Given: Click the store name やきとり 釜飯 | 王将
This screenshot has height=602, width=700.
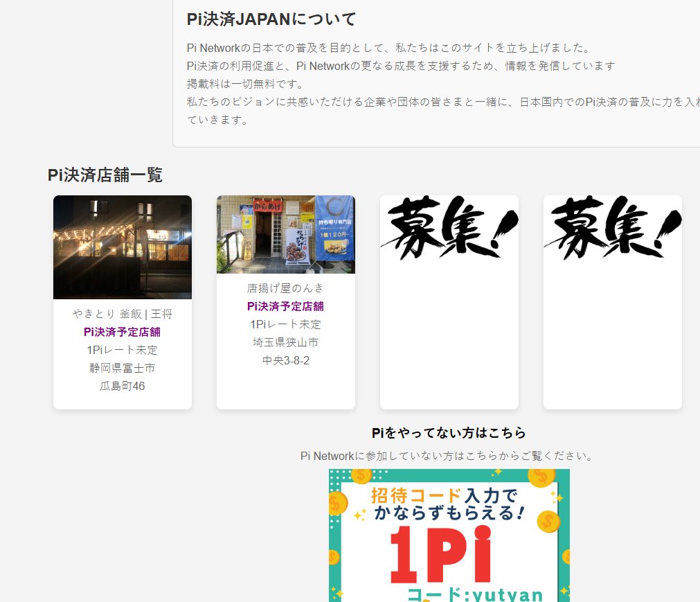Looking at the screenshot, I should 123,314.
